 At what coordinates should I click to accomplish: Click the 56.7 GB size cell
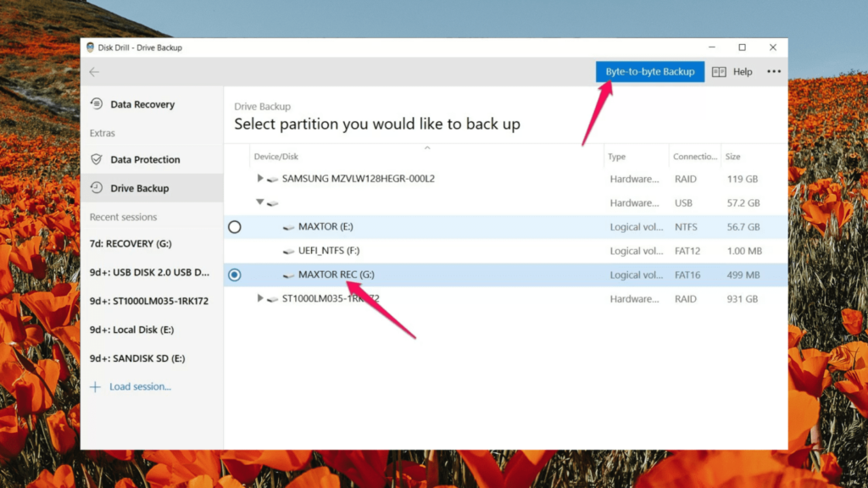tap(743, 227)
